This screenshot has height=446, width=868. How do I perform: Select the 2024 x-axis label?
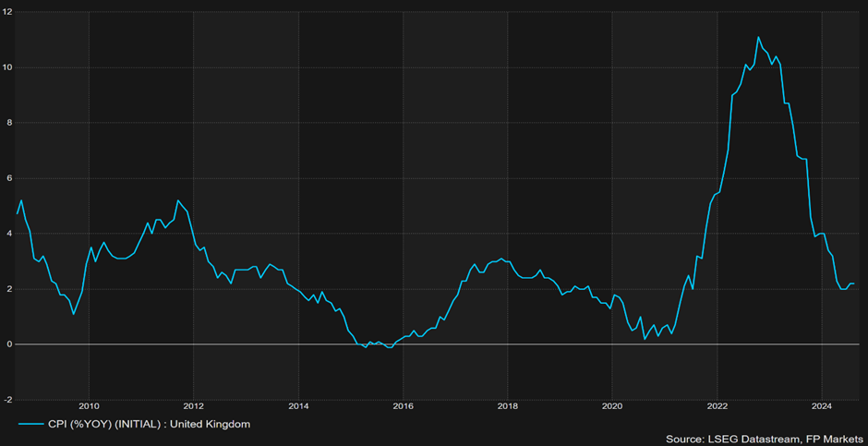[x=822, y=406]
